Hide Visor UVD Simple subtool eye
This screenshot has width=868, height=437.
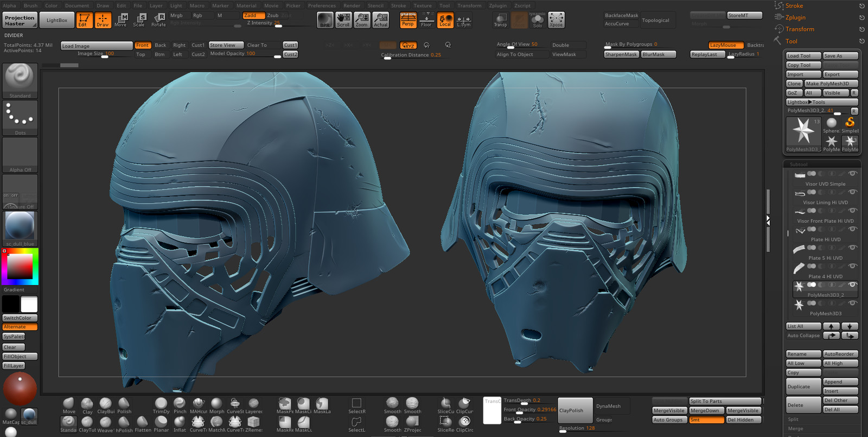(852, 174)
